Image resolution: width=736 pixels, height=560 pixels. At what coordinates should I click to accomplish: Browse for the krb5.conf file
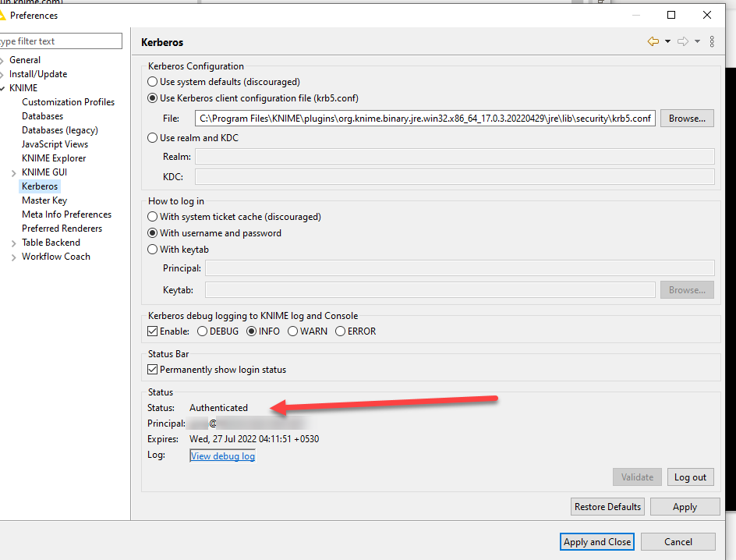click(x=687, y=119)
